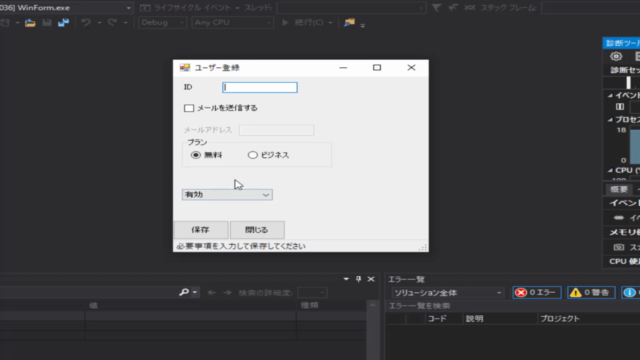Click the ユーザー登録 form app icon
Screen dimensions: 640x360
pyautogui.click(x=185, y=68)
